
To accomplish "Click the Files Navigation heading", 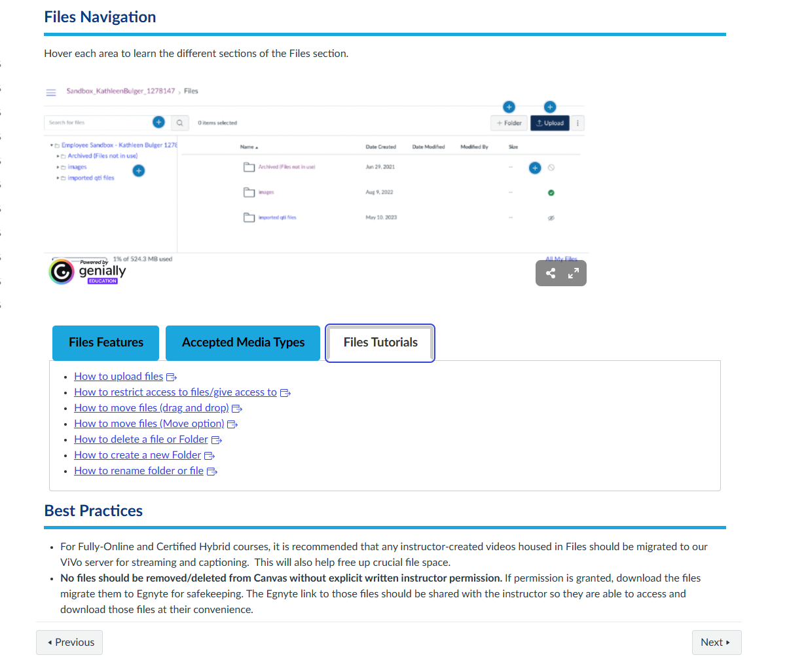I will [100, 17].
